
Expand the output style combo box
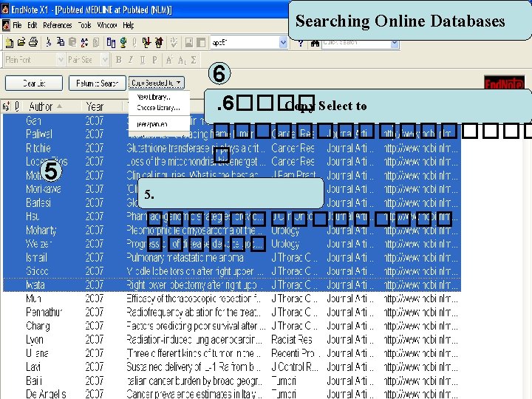click(x=283, y=42)
